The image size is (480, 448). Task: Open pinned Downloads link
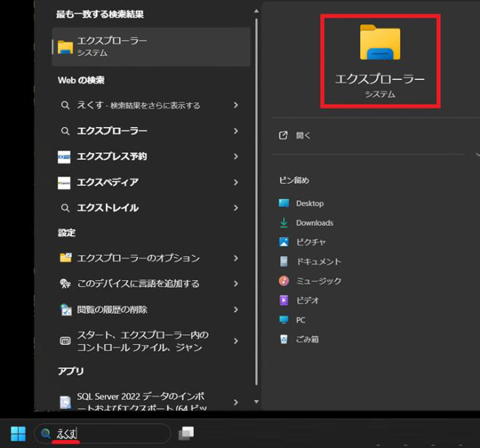point(314,223)
